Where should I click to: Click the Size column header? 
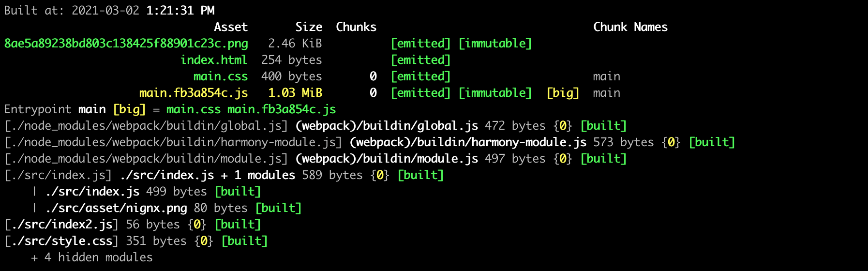(x=309, y=27)
